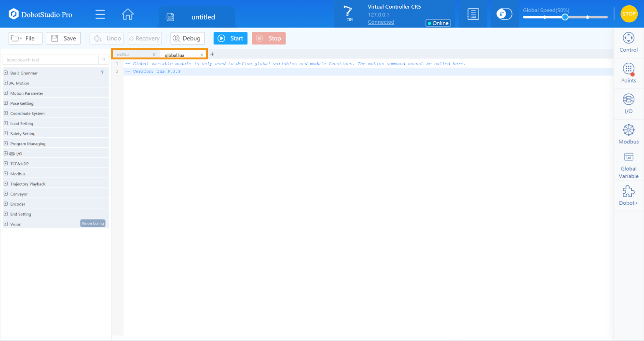Close the global.lua tab

pyautogui.click(x=202, y=55)
